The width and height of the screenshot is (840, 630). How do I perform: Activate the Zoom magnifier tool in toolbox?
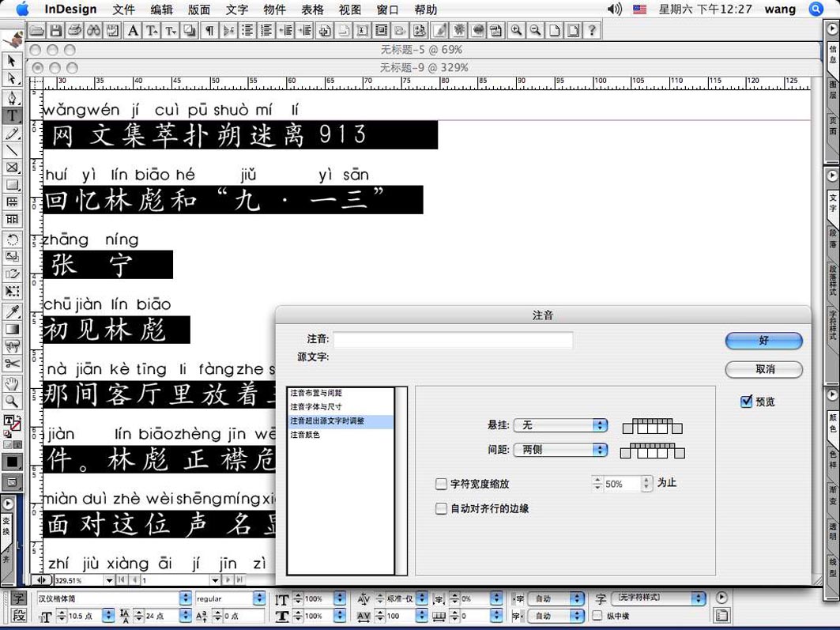pyautogui.click(x=12, y=402)
